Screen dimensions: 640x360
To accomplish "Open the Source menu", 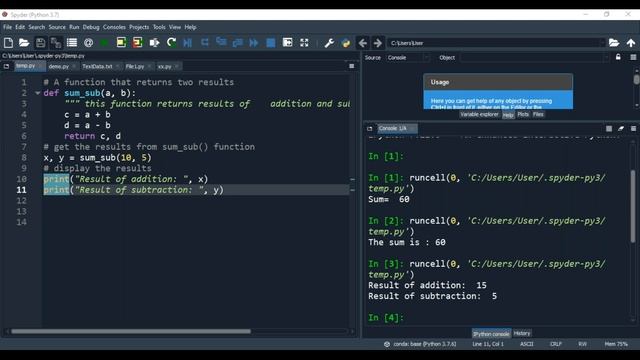I will point(57,27).
